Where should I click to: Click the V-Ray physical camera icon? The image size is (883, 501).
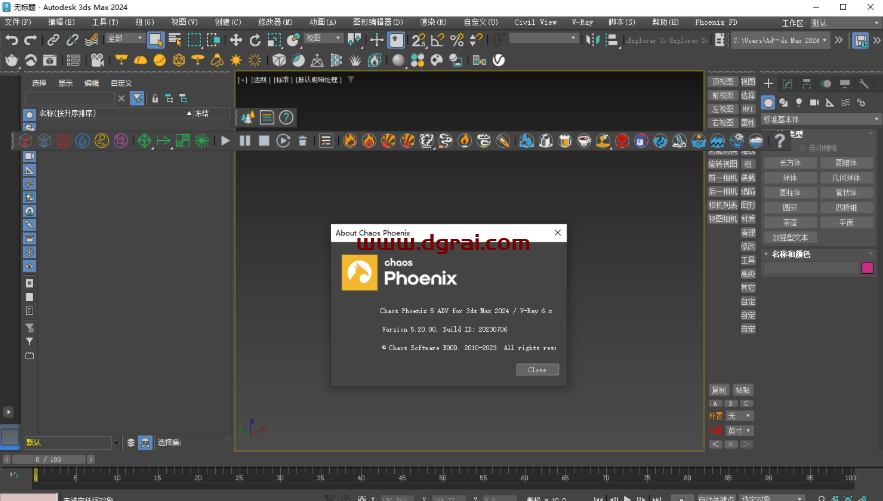(97, 60)
